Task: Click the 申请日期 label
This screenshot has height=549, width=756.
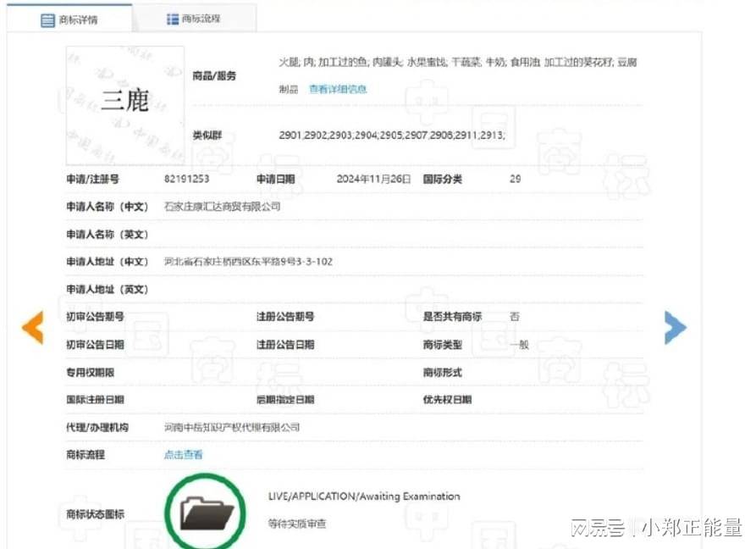Action: pos(275,179)
